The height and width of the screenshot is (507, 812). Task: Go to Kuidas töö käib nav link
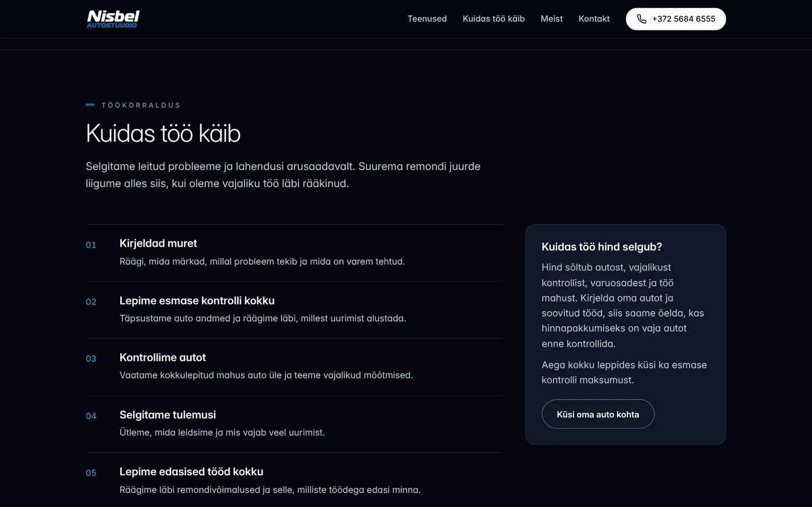493,19
